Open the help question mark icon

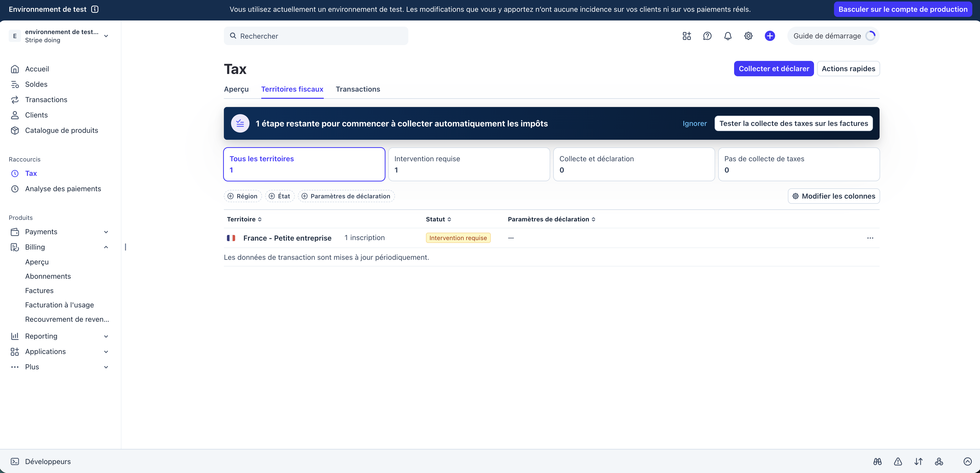(x=707, y=36)
